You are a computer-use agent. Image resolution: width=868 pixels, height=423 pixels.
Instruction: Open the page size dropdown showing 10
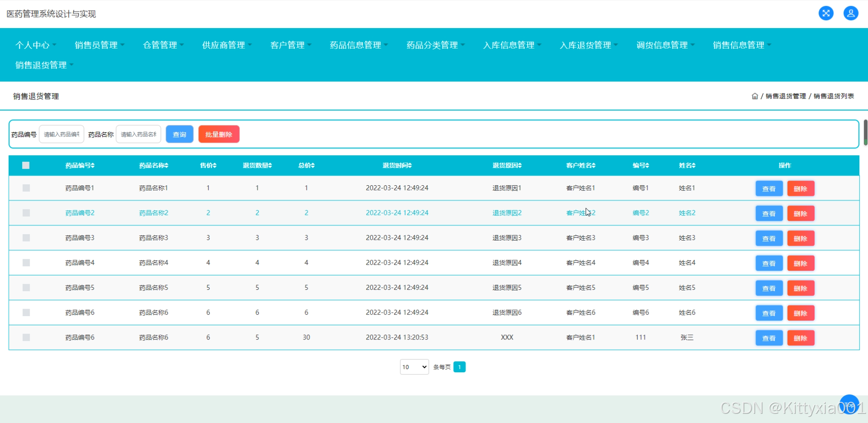(x=414, y=367)
